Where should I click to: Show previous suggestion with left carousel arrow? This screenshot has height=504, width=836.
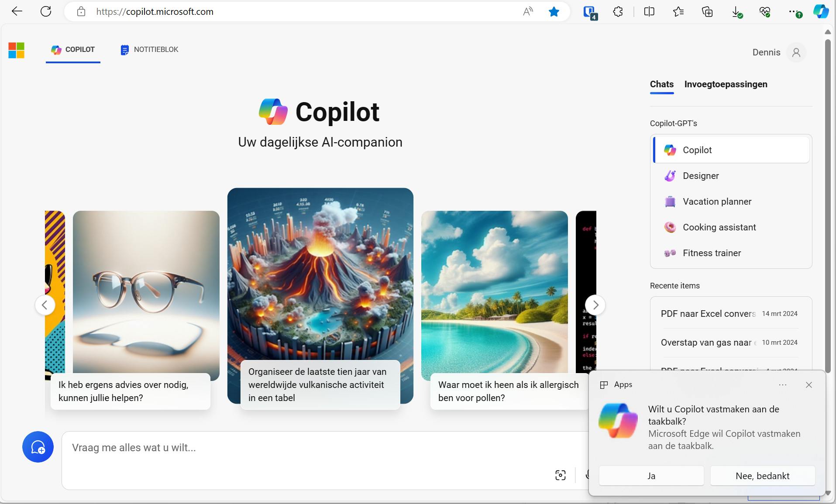(45, 305)
